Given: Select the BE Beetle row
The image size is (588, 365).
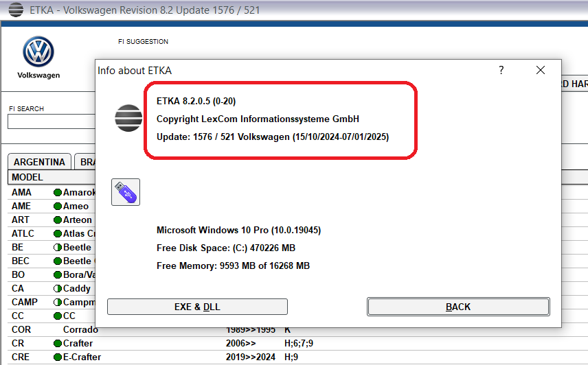Looking at the screenshot, I should point(52,248).
